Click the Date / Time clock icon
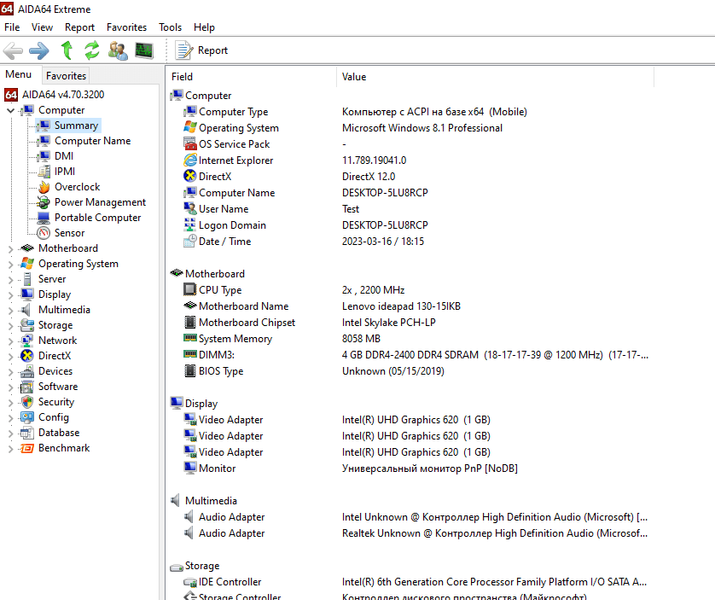Image resolution: width=715 pixels, height=600 pixels. (190, 241)
